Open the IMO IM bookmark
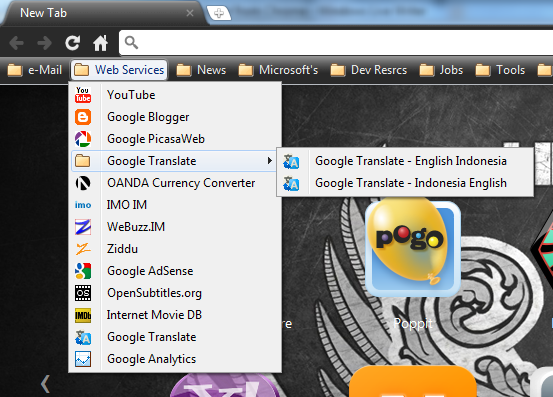This screenshot has height=397, width=553. (175, 205)
